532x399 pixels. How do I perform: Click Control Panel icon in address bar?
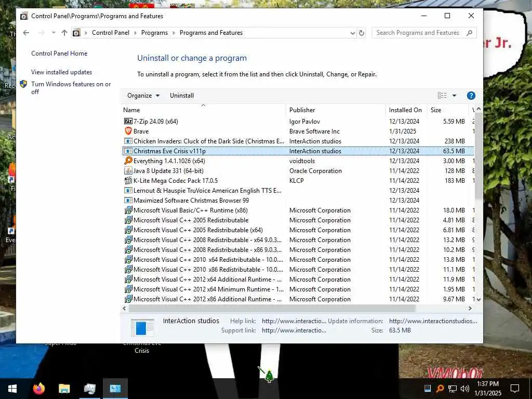point(77,33)
